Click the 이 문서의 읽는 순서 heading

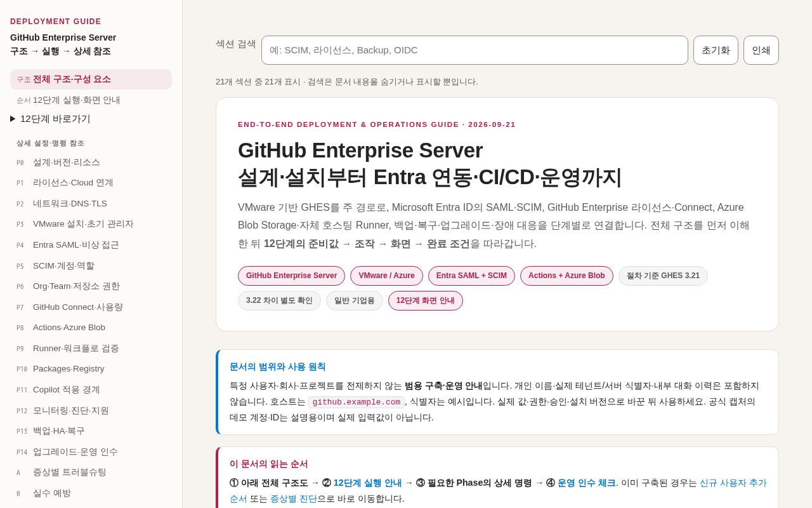click(268, 464)
